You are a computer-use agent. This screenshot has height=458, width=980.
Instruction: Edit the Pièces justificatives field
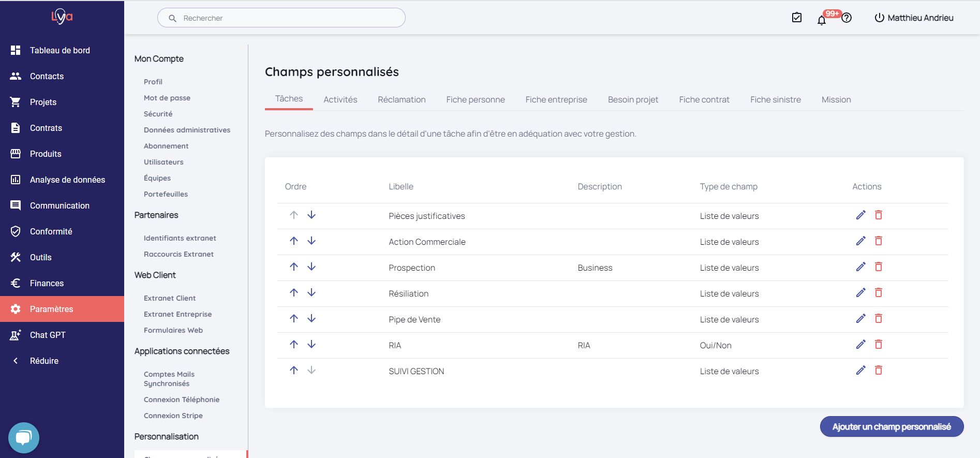pyautogui.click(x=861, y=215)
